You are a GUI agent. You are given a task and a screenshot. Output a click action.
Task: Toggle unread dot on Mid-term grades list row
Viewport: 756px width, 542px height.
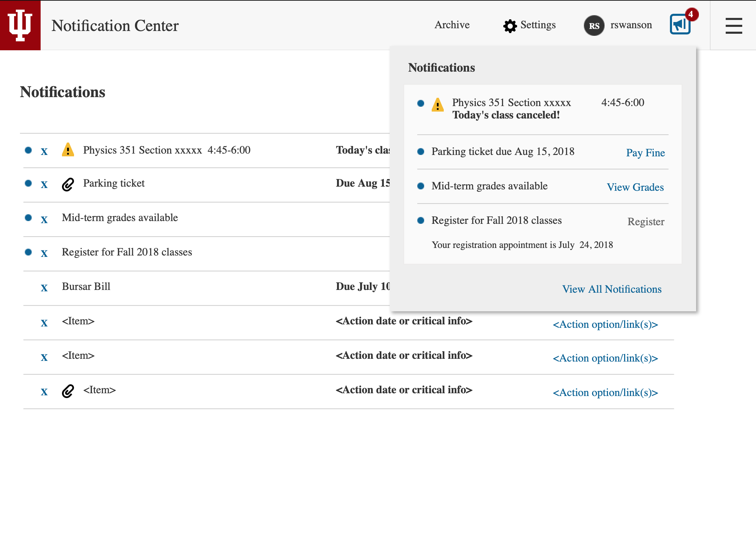[x=28, y=217]
